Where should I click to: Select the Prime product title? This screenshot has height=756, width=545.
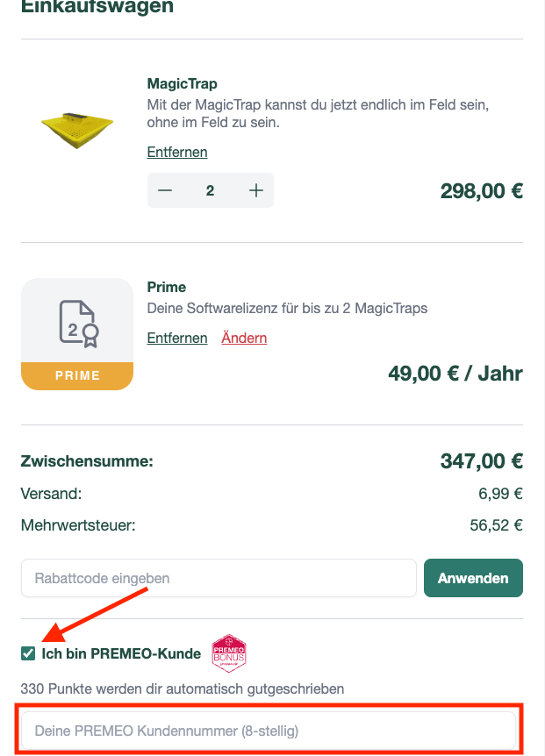[167, 287]
